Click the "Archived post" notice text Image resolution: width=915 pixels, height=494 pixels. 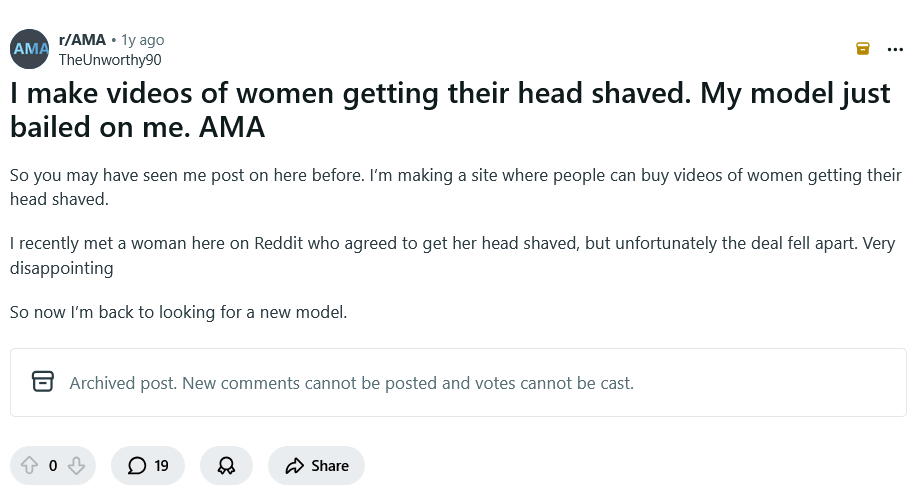point(351,383)
